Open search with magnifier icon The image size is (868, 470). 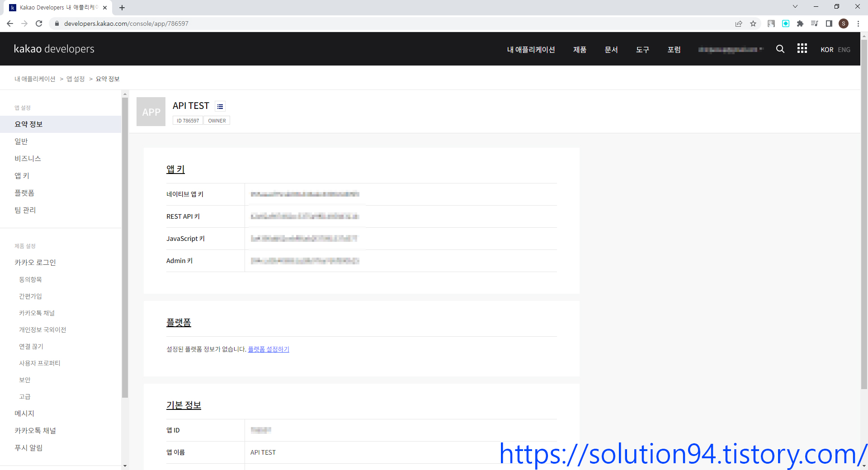(780, 49)
